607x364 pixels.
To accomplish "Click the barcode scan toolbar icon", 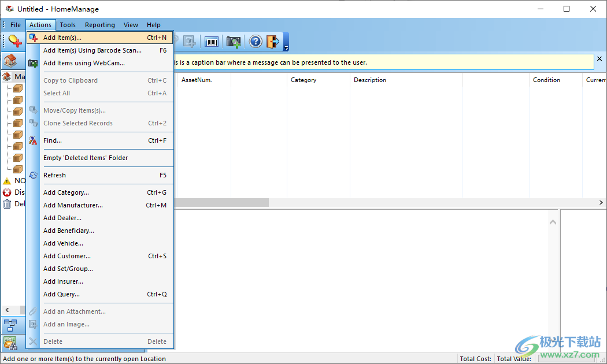I will [x=212, y=42].
